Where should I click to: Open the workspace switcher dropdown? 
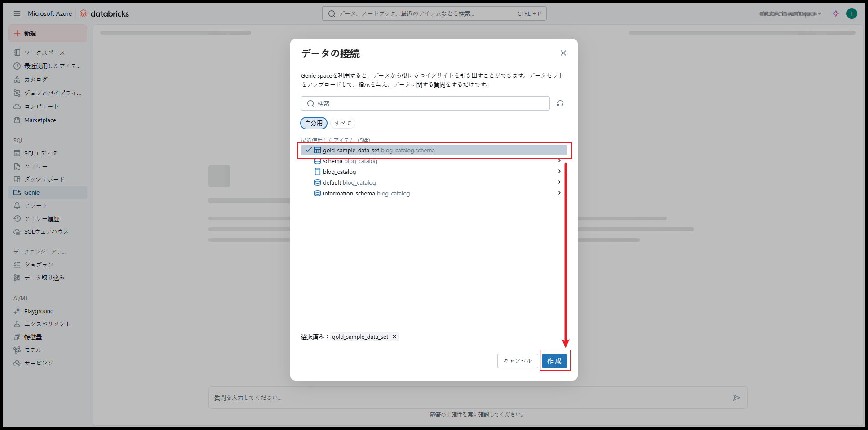click(x=790, y=13)
